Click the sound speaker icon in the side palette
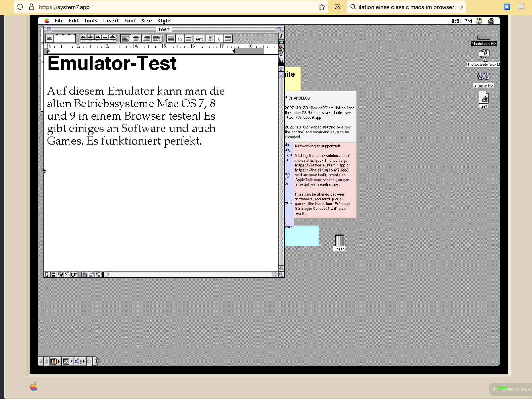 click(281, 54)
